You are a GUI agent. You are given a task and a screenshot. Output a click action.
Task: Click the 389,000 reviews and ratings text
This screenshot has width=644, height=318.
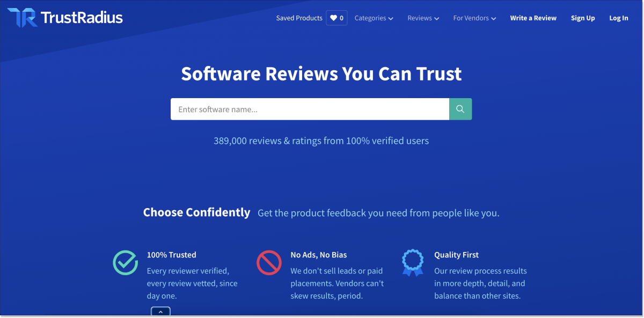click(321, 140)
